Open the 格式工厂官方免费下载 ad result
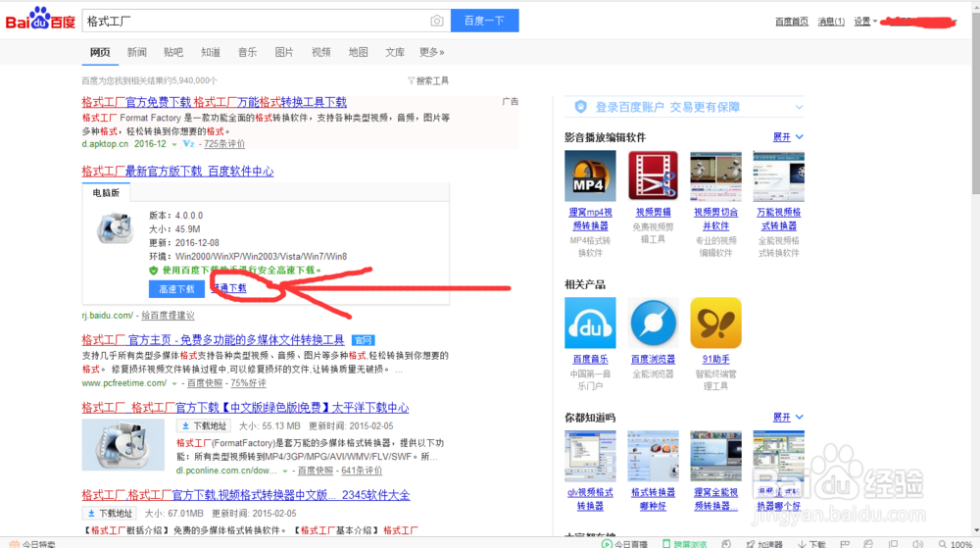Image resolution: width=980 pixels, height=548 pixels. tap(215, 102)
